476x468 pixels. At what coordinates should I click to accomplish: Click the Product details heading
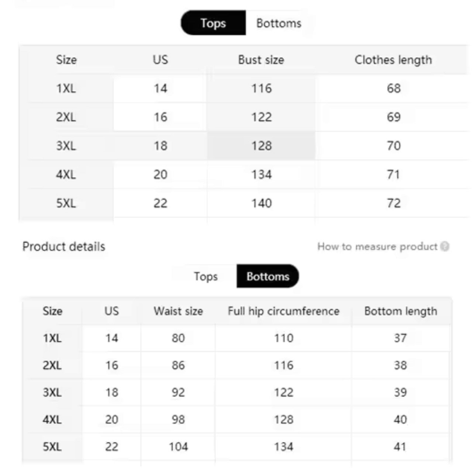coord(64,247)
